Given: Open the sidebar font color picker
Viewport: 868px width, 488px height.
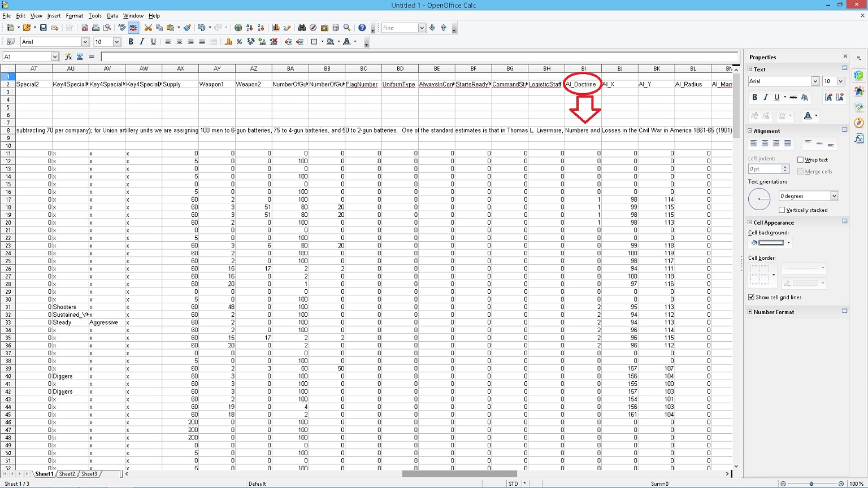Looking at the screenshot, I should 810,115.
